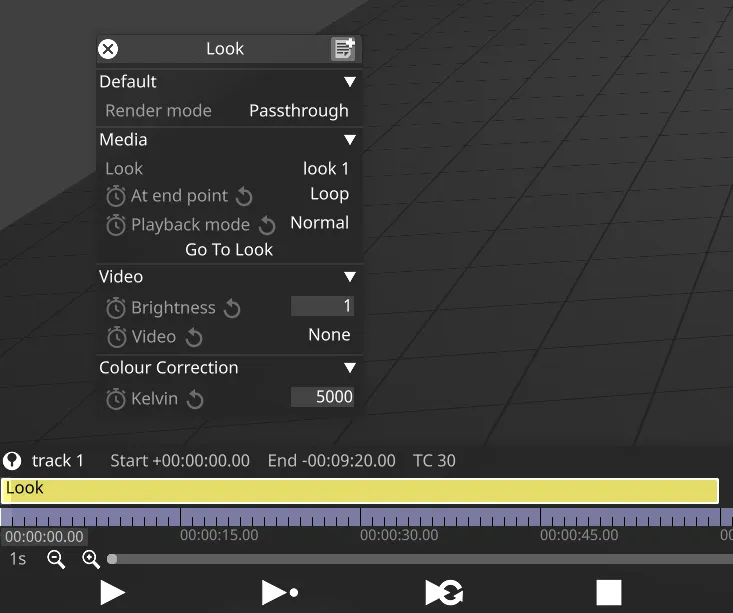Select the look 1 media value

click(x=326, y=168)
